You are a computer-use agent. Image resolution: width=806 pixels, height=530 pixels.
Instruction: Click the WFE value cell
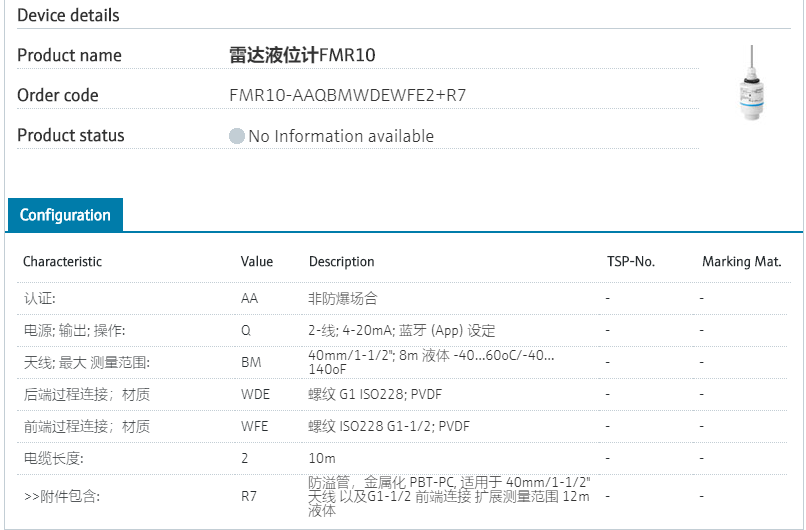(254, 426)
